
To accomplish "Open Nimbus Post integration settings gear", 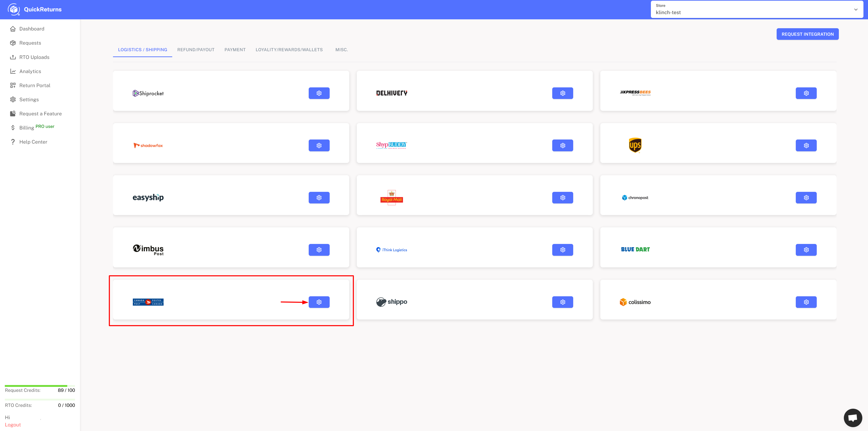I will click(319, 250).
